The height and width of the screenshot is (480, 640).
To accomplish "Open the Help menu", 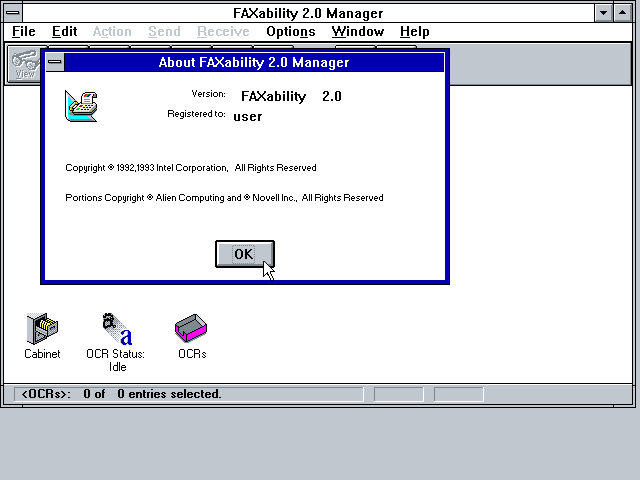I will click(414, 31).
